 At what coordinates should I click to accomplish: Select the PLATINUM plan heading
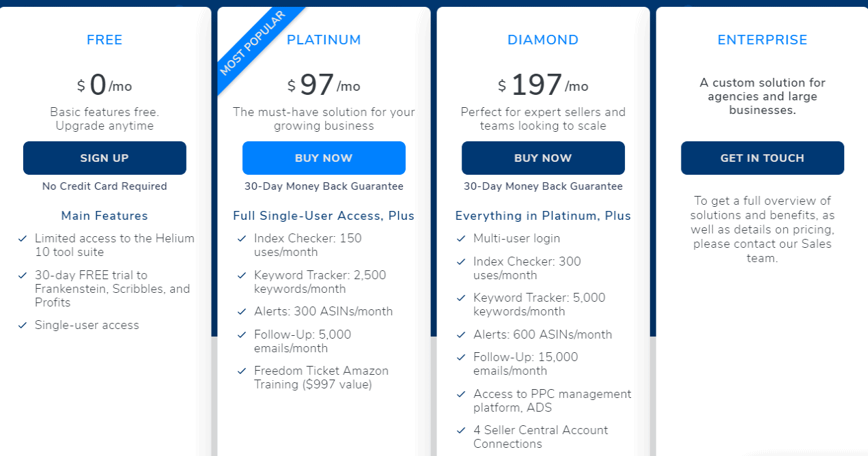click(x=324, y=40)
